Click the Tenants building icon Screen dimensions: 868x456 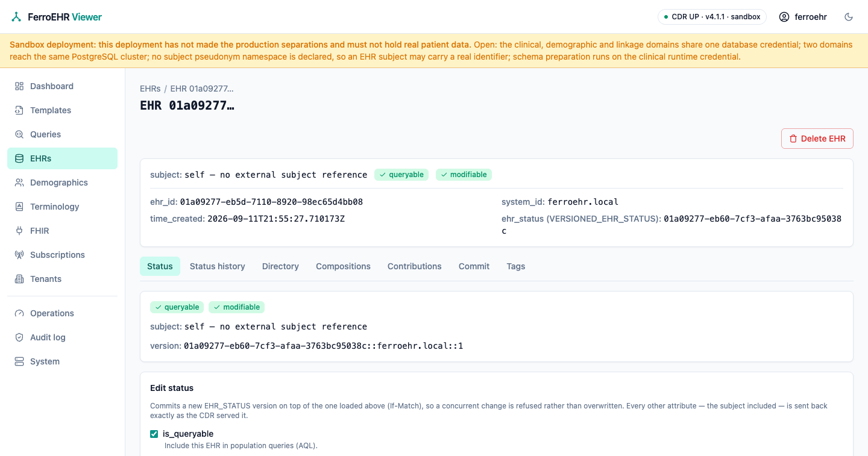tap(19, 279)
